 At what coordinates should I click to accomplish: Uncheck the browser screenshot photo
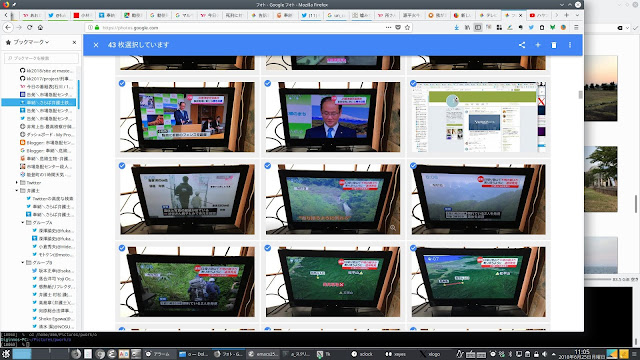pyautogui.click(x=413, y=83)
